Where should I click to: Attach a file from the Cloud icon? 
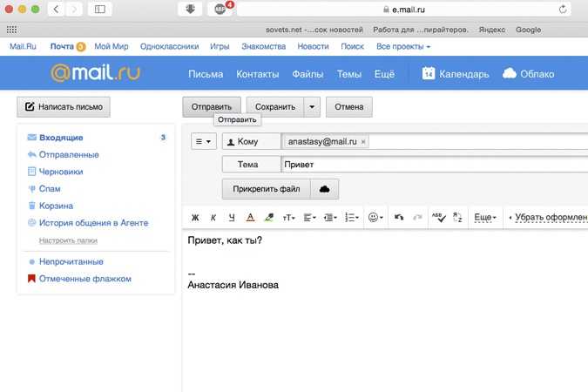coord(324,189)
